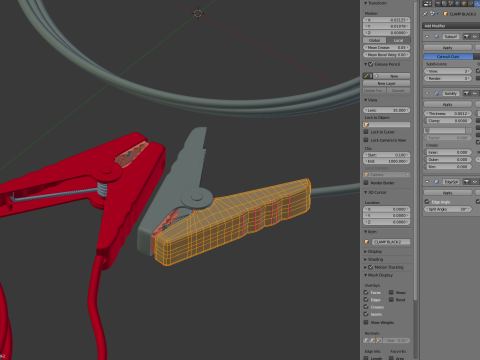Expand the Motion Tracking panel triangle
This screenshot has width=480, height=360.
point(365,267)
